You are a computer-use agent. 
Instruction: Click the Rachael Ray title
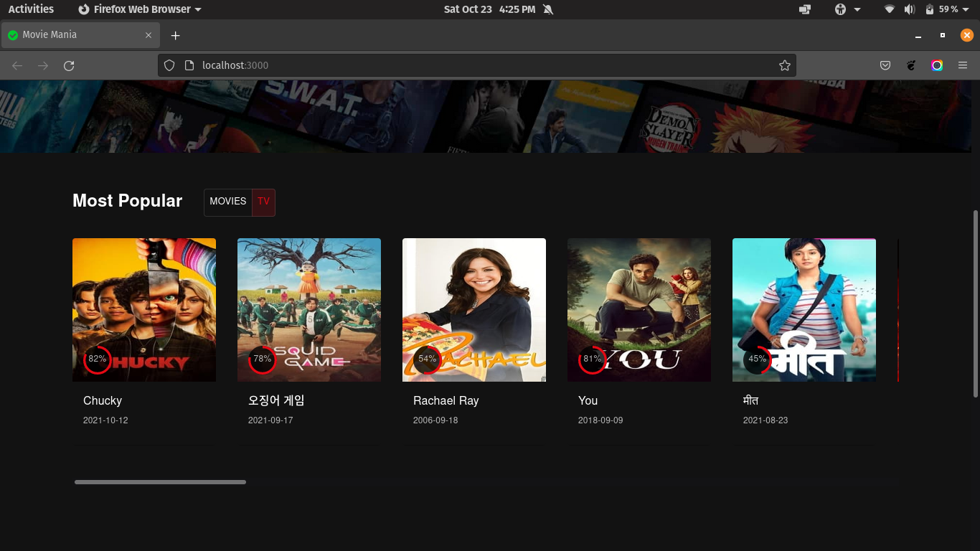(446, 400)
